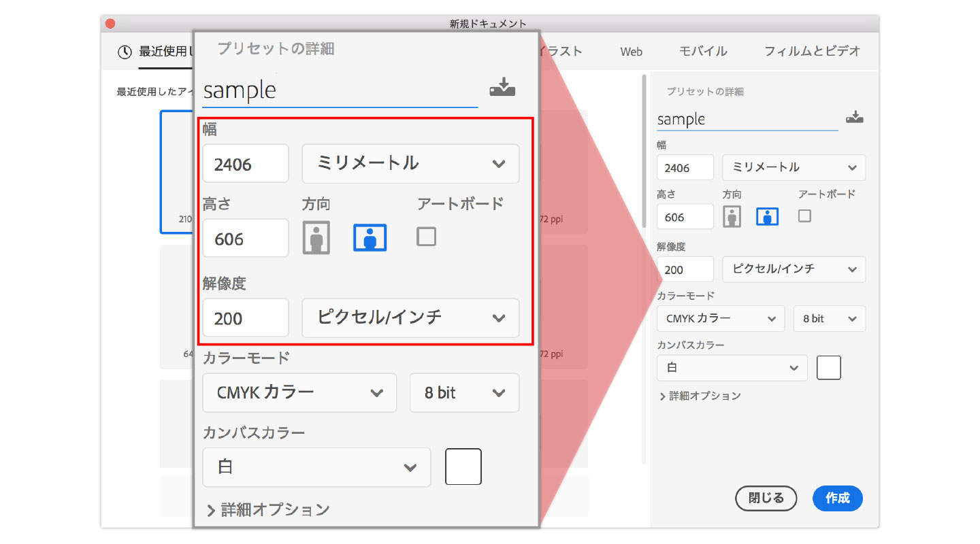The image size is (980, 544).
Task: Choose landscape orientation in enlarged panel
Action: [x=370, y=237]
